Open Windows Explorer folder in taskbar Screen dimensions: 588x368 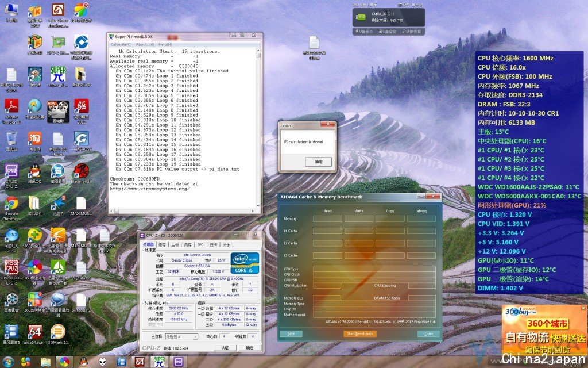[x=45, y=362]
